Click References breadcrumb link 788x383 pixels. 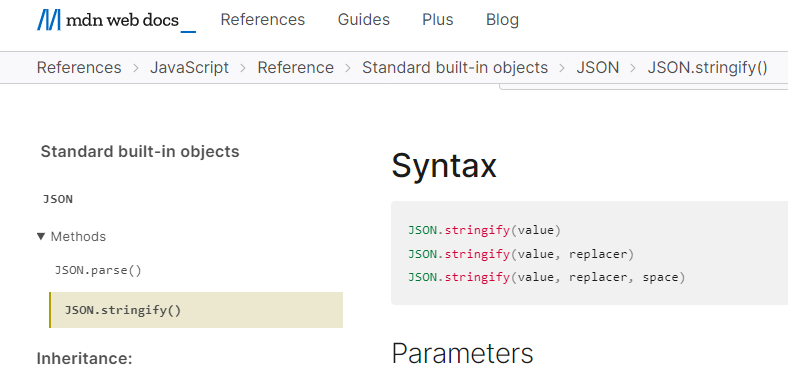[79, 67]
